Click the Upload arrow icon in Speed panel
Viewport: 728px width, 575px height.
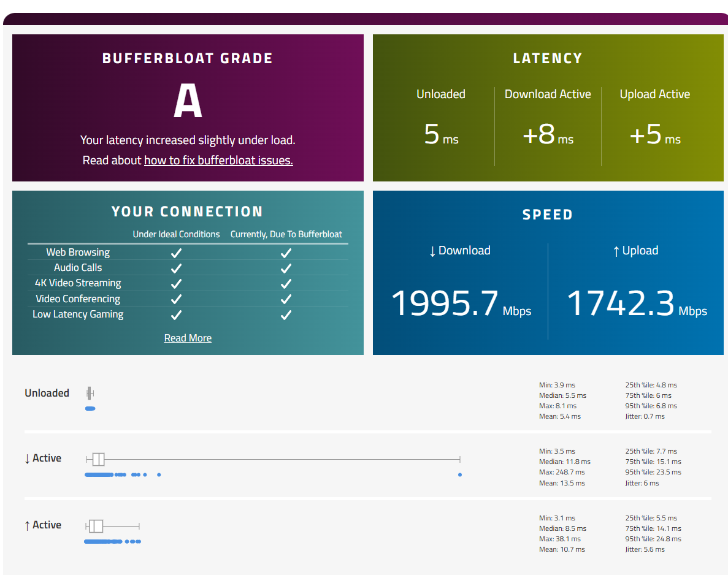coord(616,251)
